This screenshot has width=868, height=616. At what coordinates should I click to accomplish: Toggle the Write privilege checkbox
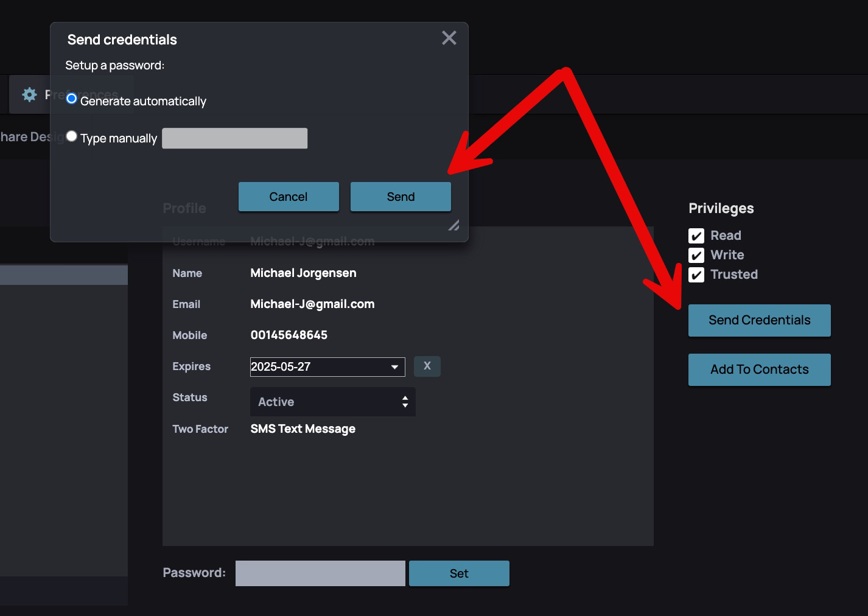[696, 255]
